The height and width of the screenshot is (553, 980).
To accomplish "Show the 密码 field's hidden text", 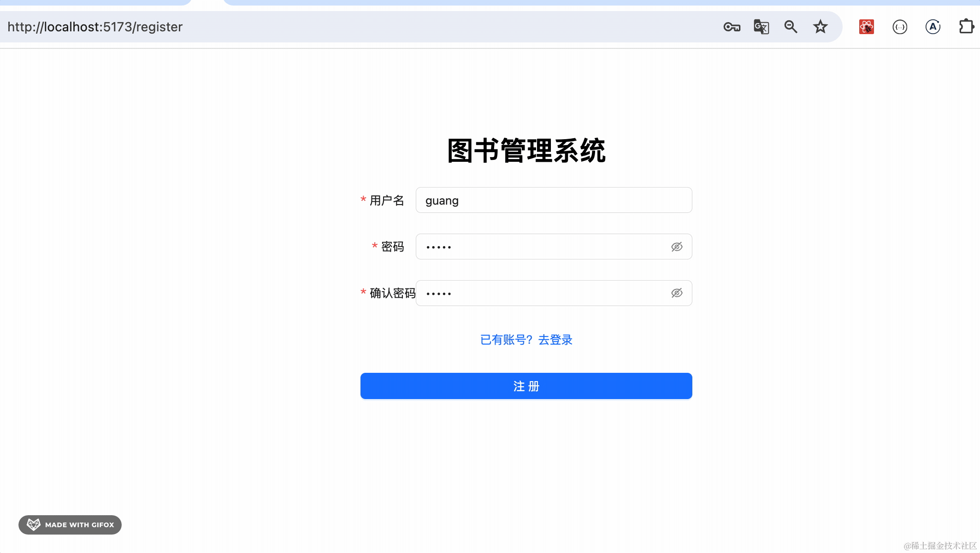I will click(677, 247).
